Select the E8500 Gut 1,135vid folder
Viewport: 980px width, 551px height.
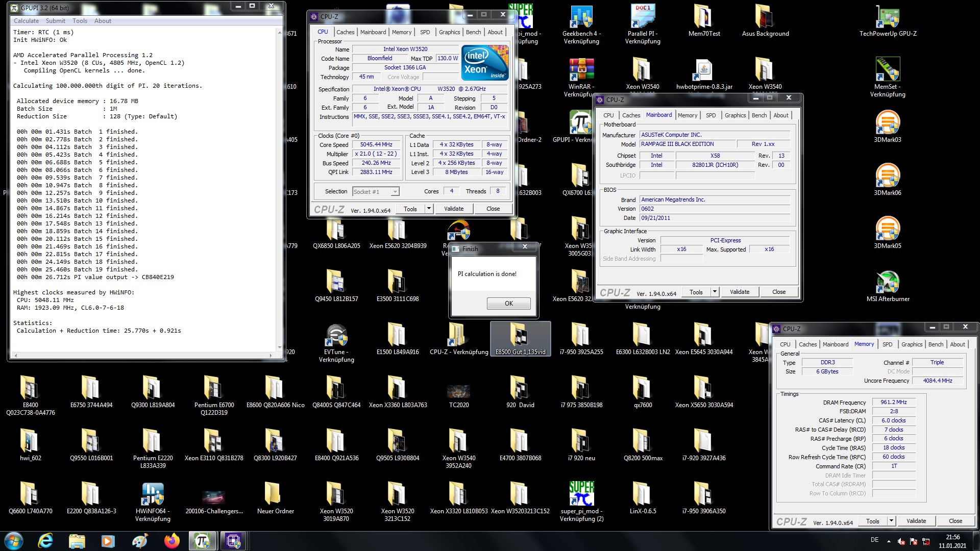point(520,339)
